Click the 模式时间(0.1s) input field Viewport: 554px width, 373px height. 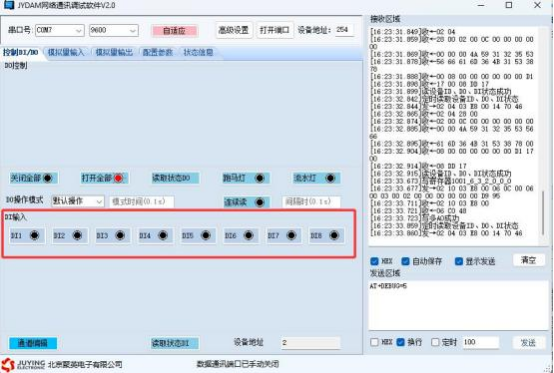142,201
